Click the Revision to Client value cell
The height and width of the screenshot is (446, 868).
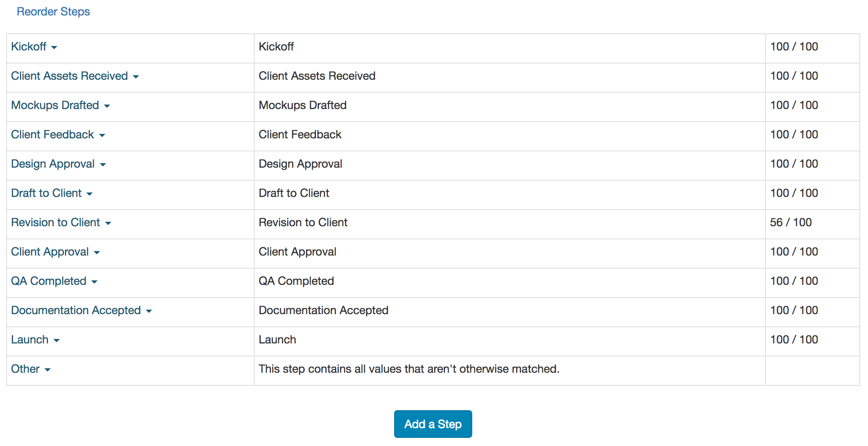[x=303, y=223]
